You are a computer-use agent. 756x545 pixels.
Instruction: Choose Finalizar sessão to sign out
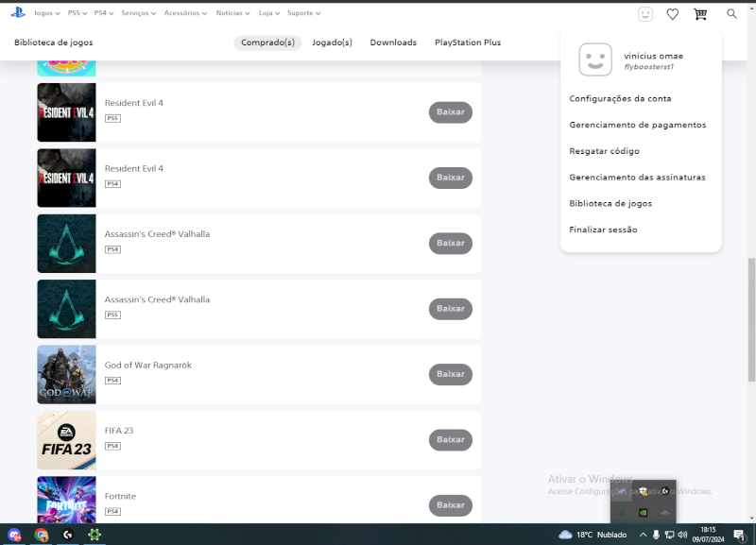603,230
